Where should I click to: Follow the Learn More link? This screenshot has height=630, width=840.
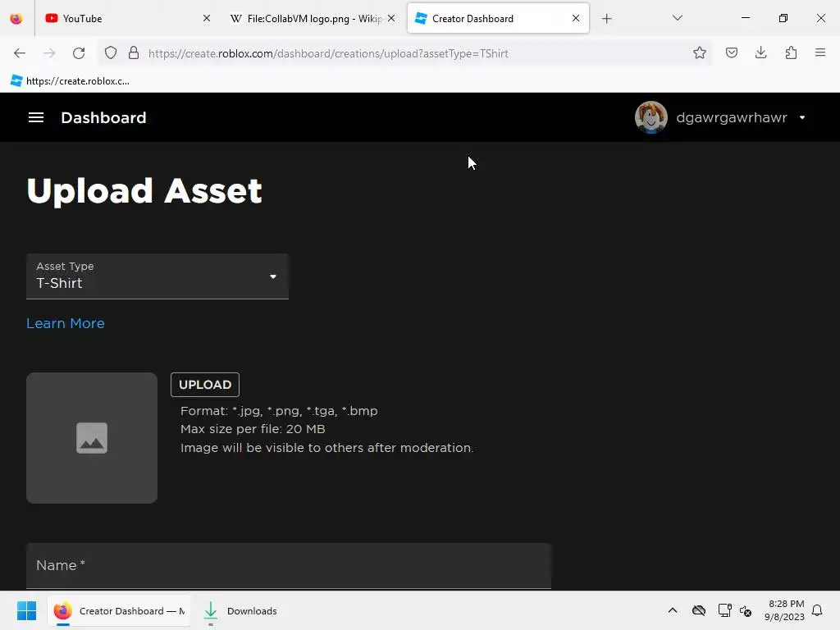coord(66,323)
